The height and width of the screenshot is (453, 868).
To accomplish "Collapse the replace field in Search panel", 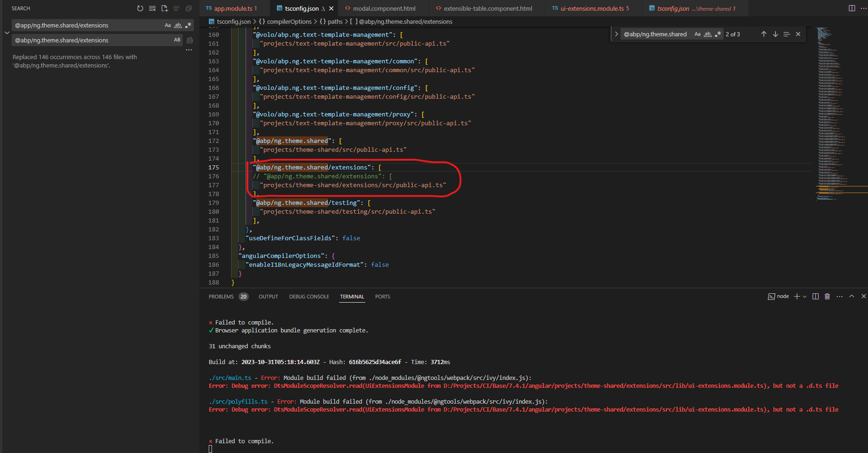I will pyautogui.click(x=7, y=33).
